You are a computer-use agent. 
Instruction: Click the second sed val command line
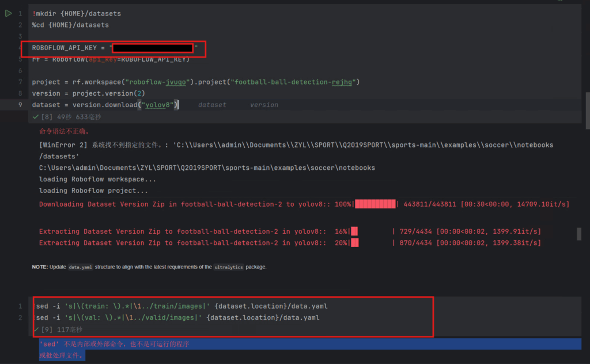[x=177, y=317]
